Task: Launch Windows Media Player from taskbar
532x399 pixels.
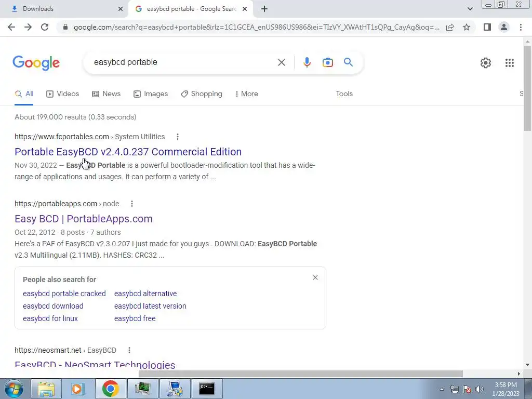Action: point(78,389)
